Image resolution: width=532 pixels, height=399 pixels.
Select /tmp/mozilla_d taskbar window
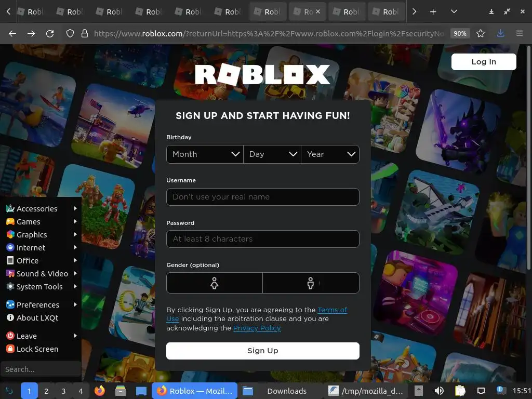pyautogui.click(x=367, y=391)
